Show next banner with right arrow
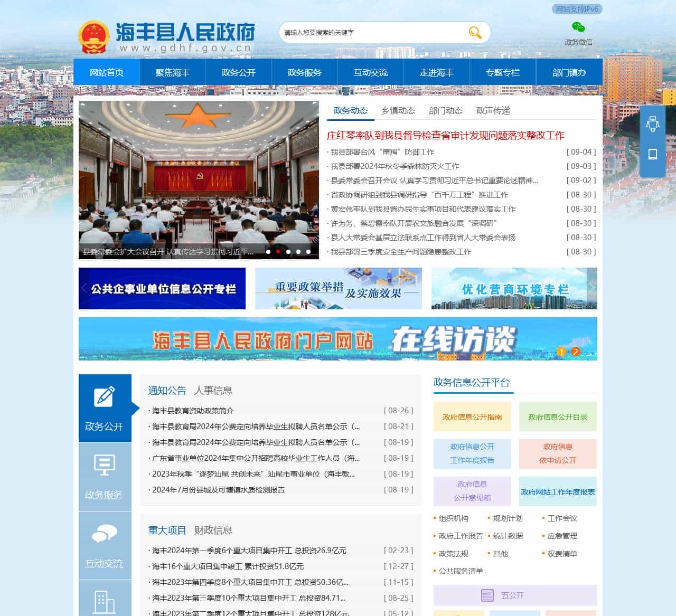The height and width of the screenshot is (616, 676). pos(591,288)
